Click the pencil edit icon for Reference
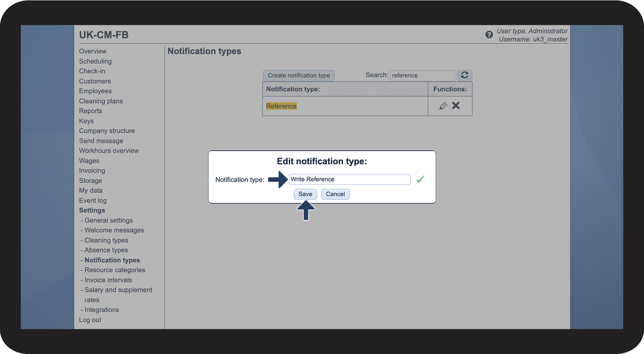Viewport: 644px width, 354px height. pos(443,106)
